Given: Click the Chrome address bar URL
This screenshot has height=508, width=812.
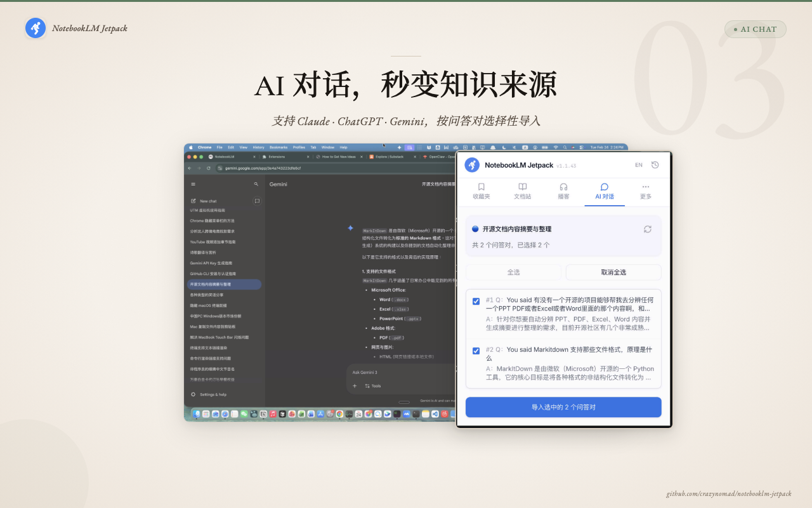Looking at the screenshot, I should (263, 168).
